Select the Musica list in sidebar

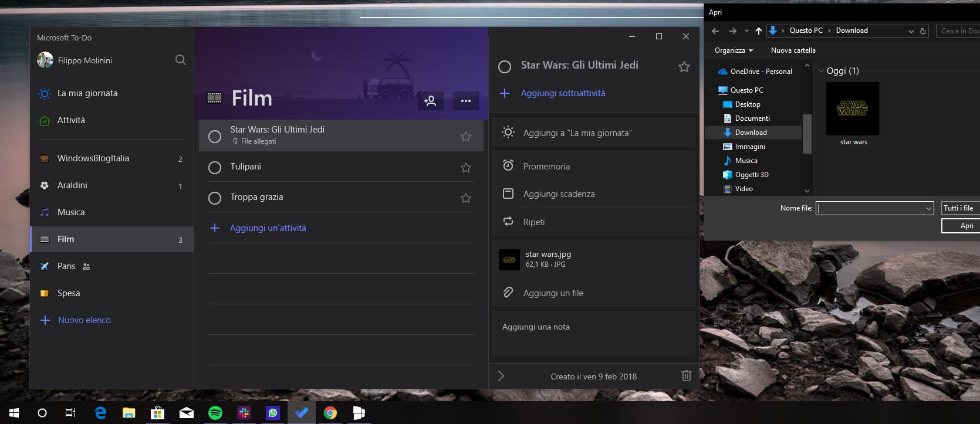[111, 212]
